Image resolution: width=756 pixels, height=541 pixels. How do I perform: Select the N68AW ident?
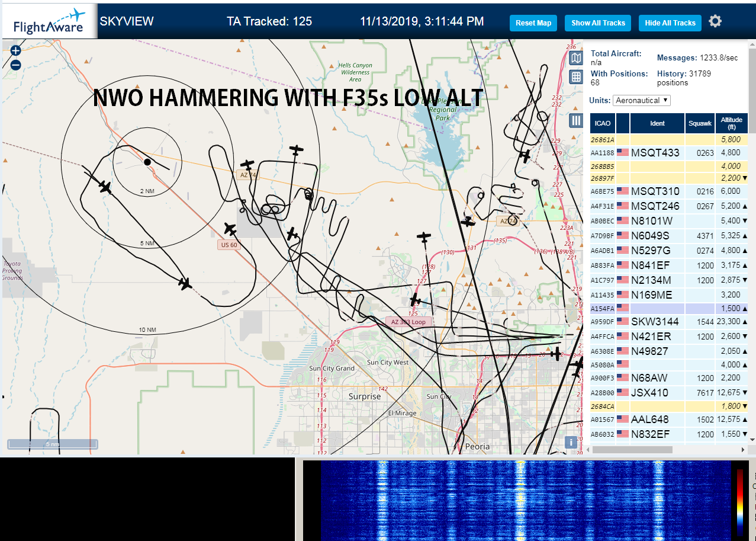(649, 378)
